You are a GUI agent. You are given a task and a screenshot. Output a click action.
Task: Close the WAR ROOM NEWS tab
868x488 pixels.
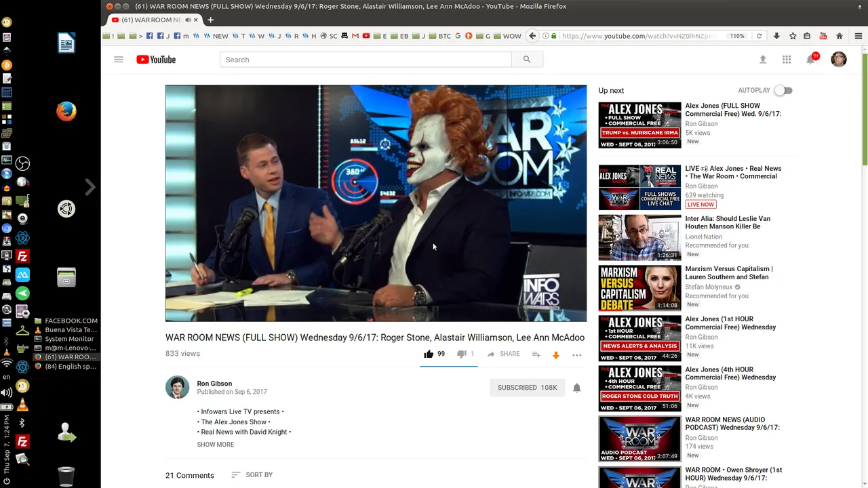(197, 20)
